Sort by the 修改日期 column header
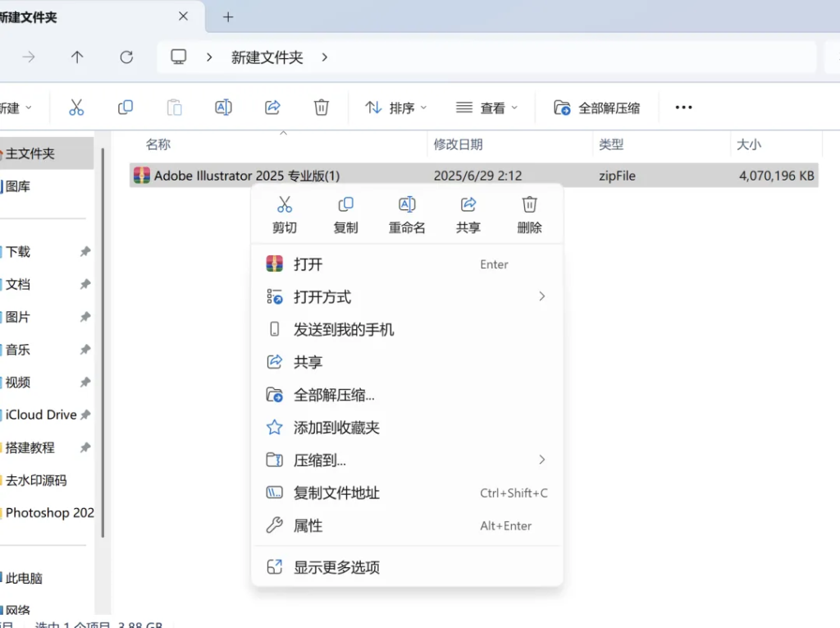 point(458,144)
